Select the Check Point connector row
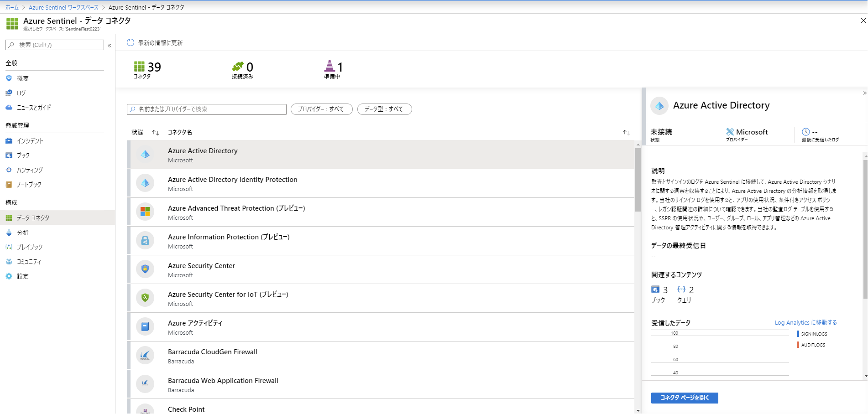 [381, 407]
